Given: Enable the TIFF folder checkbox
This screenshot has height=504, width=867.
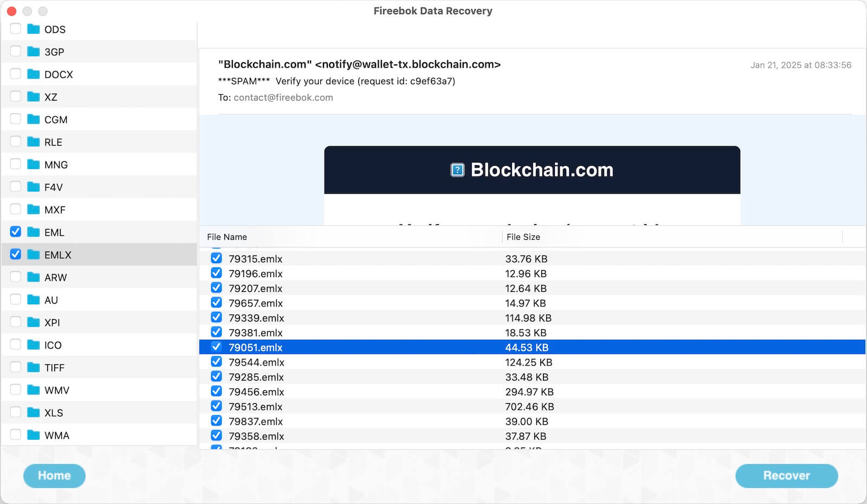Looking at the screenshot, I should tap(16, 367).
